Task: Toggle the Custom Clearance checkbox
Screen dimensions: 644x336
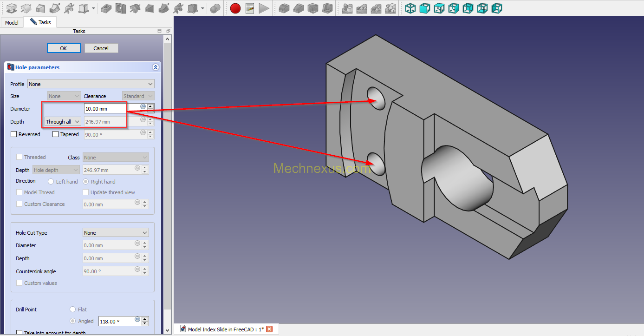Action: (x=20, y=204)
